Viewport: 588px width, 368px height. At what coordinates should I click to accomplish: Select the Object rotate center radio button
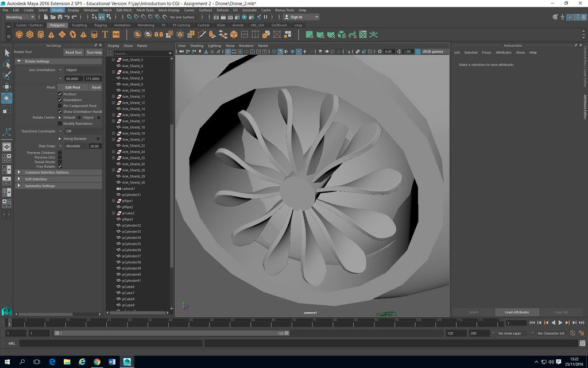(79, 117)
